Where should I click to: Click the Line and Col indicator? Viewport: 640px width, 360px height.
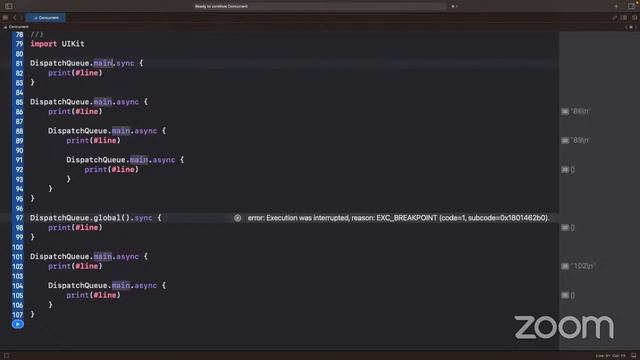pos(611,356)
